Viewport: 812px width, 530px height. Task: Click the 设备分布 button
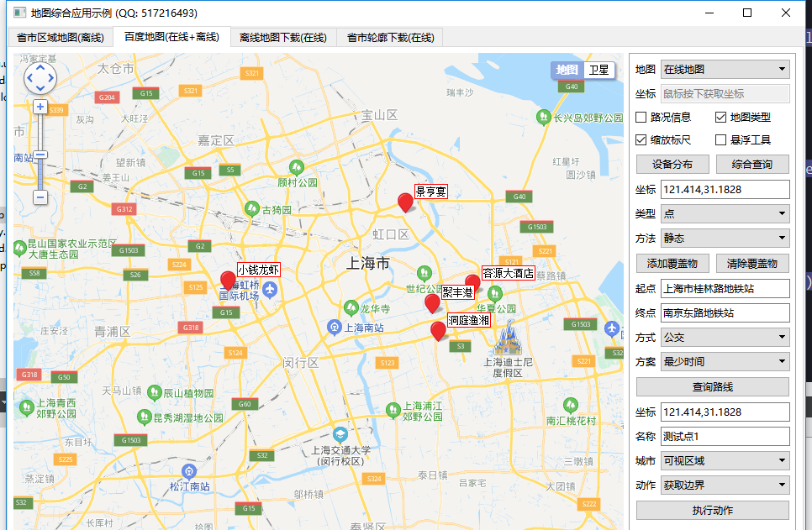click(672, 164)
